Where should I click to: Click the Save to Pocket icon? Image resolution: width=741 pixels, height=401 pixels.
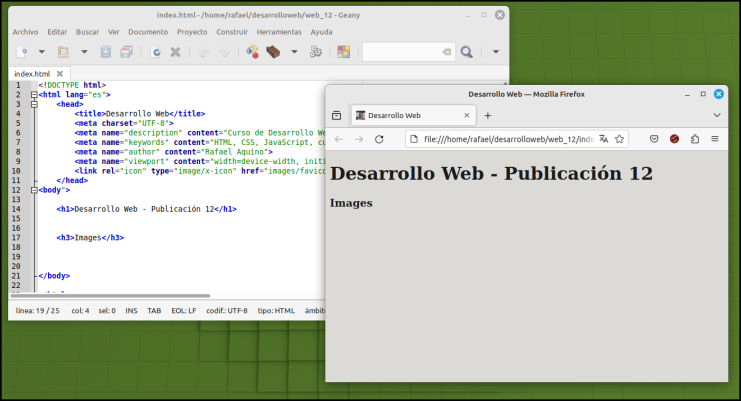pos(654,139)
